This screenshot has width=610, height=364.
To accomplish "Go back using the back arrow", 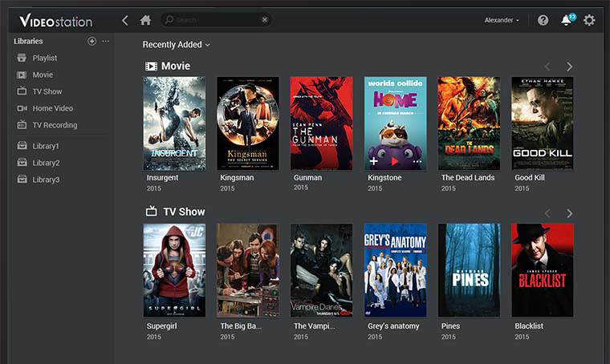I will pyautogui.click(x=124, y=20).
